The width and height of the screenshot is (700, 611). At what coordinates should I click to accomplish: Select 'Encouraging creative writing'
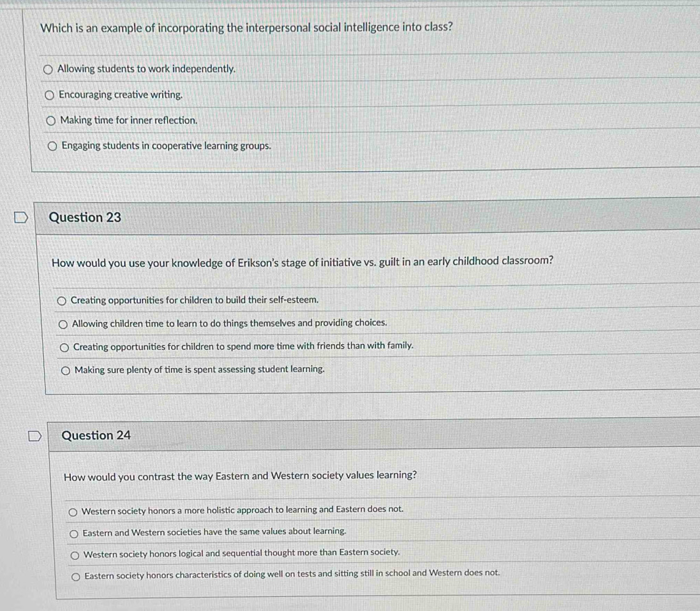[49, 94]
